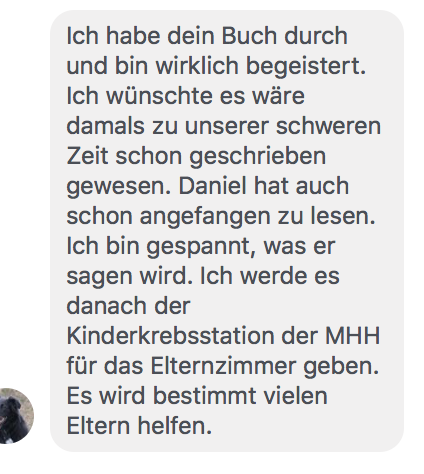Click the word 'bestimmt' in the message
Screen dimensions: 424x474
[204, 396]
